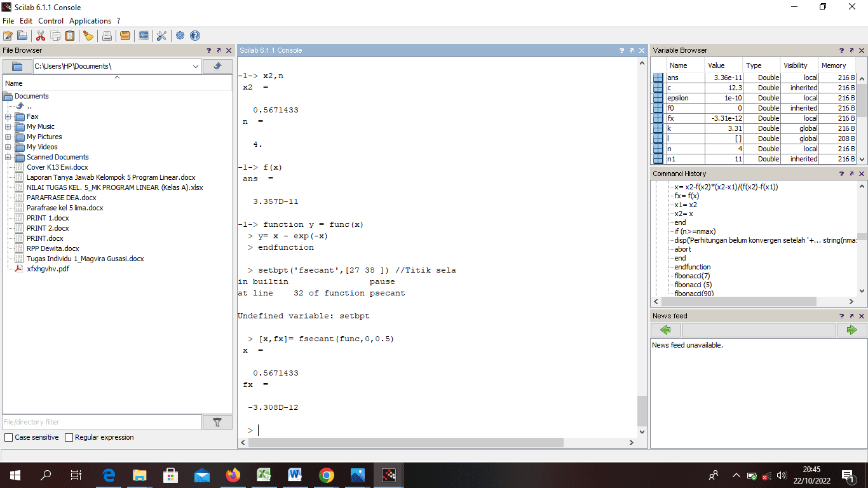Expand the My Pictures folder
The height and width of the screenshot is (488, 868).
tap(8, 137)
